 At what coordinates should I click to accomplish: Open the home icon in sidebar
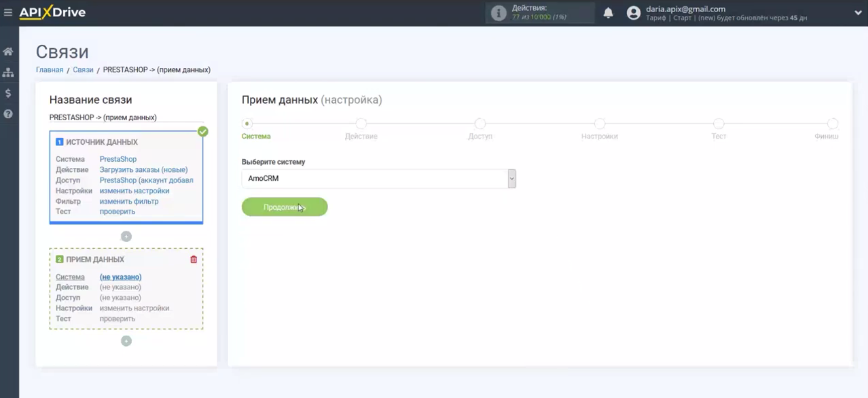(8, 51)
